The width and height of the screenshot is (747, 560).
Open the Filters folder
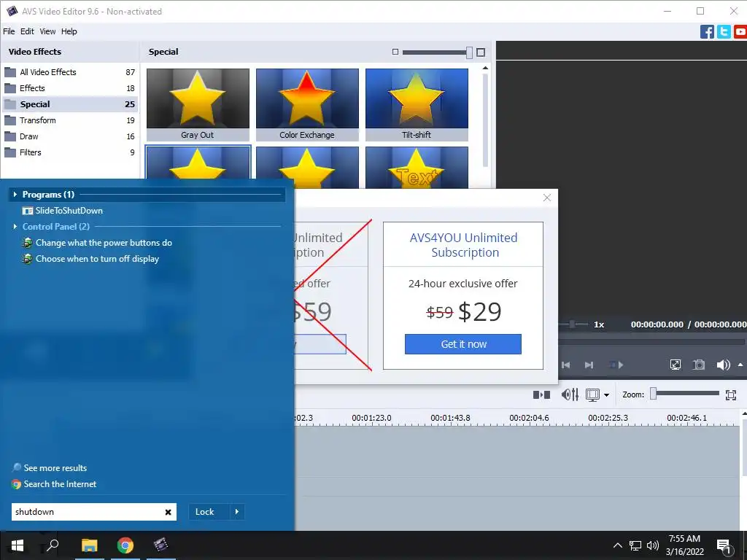point(69,152)
